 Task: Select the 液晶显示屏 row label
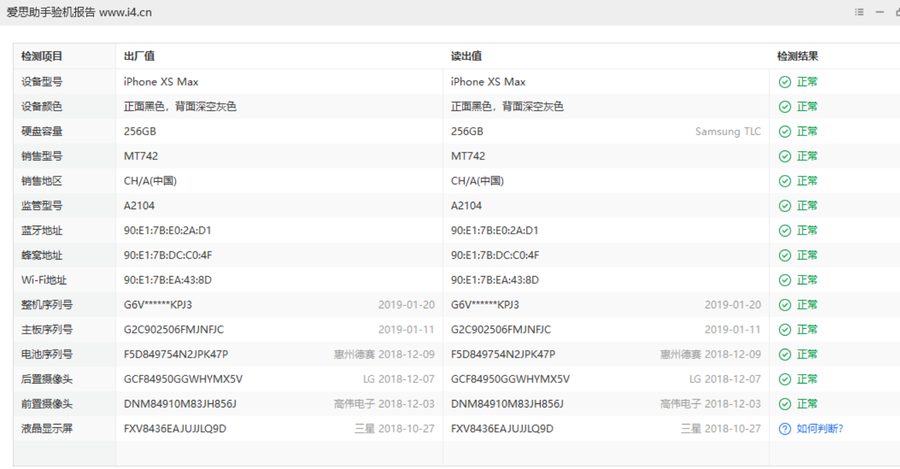(x=47, y=429)
